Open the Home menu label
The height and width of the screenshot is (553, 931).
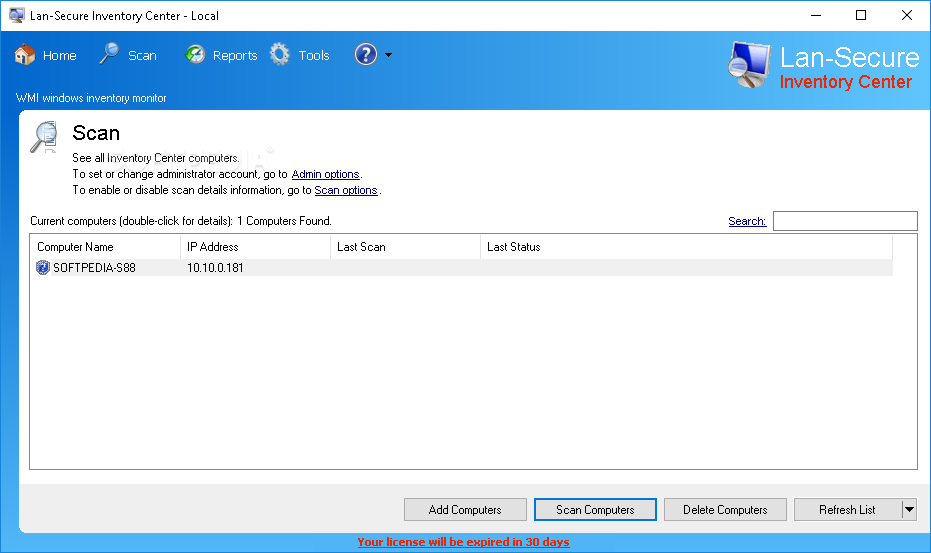59,56
